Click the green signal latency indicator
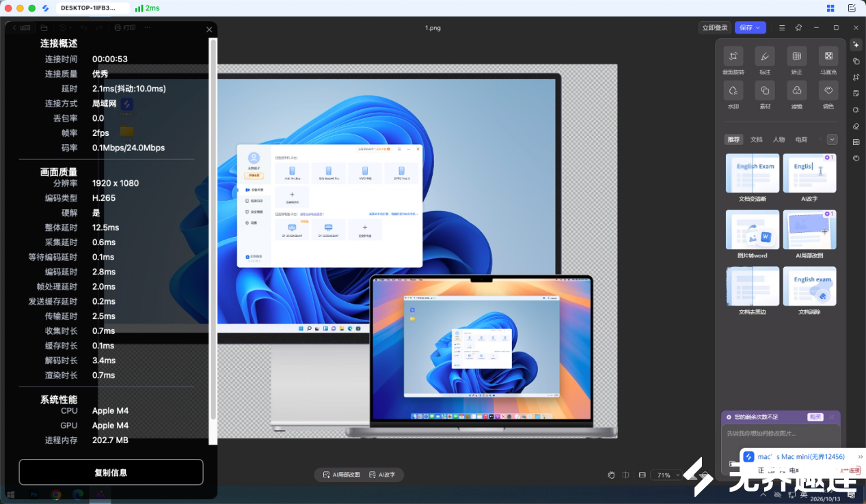The height and width of the screenshot is (504, 866). click(x=147, y=8)
